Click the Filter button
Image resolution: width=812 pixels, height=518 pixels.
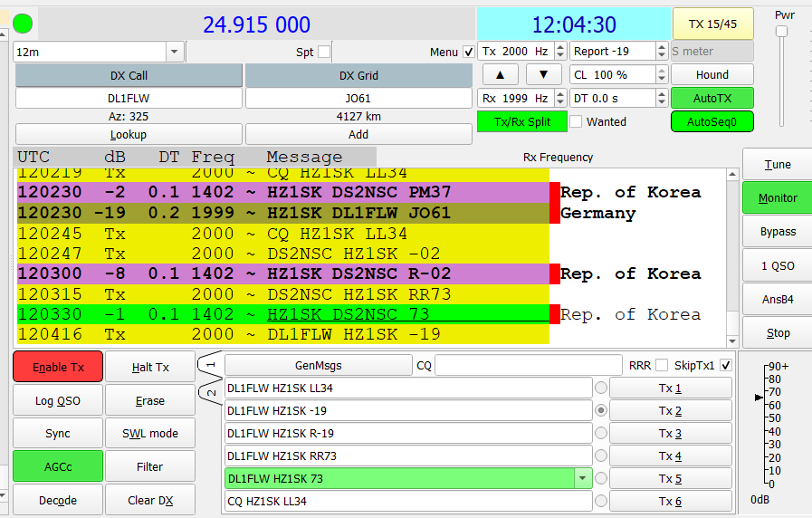(150, 466)
